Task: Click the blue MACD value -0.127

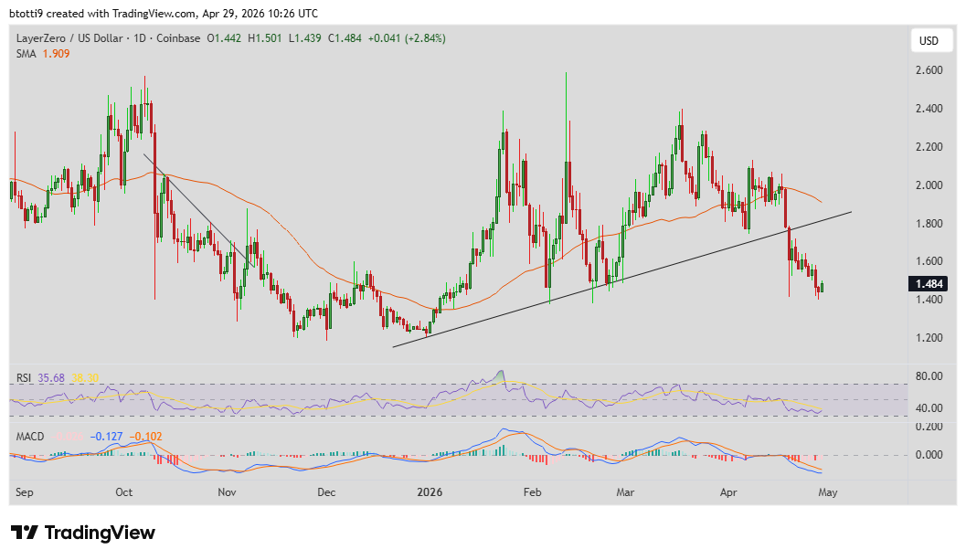Action: (106, 436)
